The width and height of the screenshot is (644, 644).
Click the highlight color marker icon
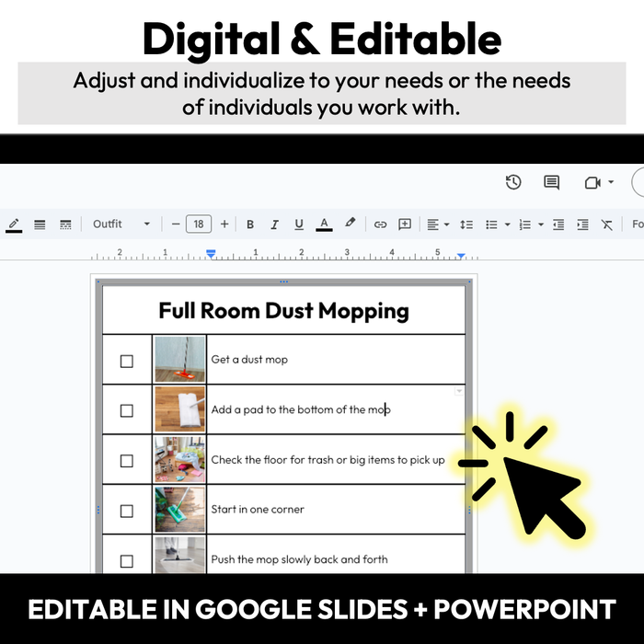pos(350,224)
